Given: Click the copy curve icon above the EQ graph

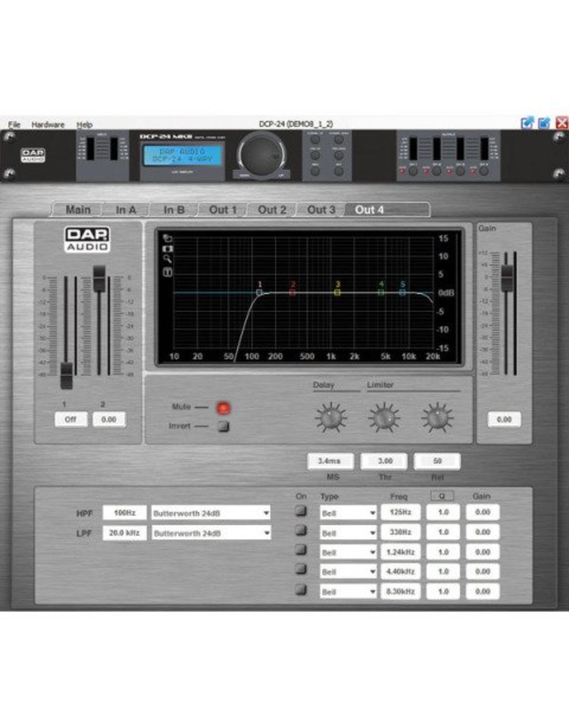Looking at the screenshot, I should click(x=167, y=239).
